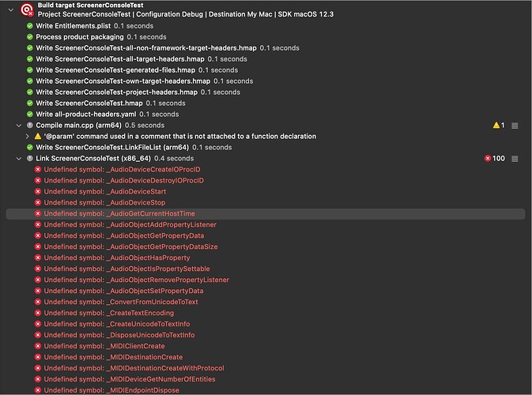Select error 'Undefined symbol: _CreateTextEncoding'
This screenshot has width=532, height=395.
pyautogui.click(x=109, y=313)
